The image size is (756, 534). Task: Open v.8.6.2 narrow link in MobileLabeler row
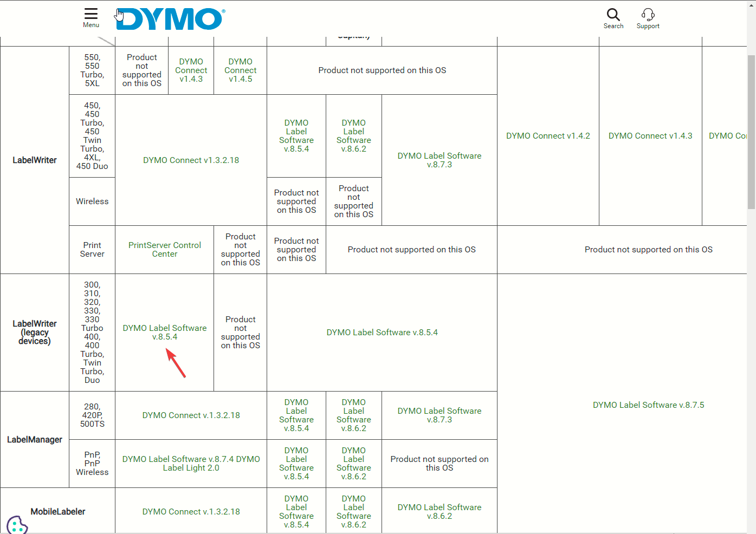click(x=354, y=512)
